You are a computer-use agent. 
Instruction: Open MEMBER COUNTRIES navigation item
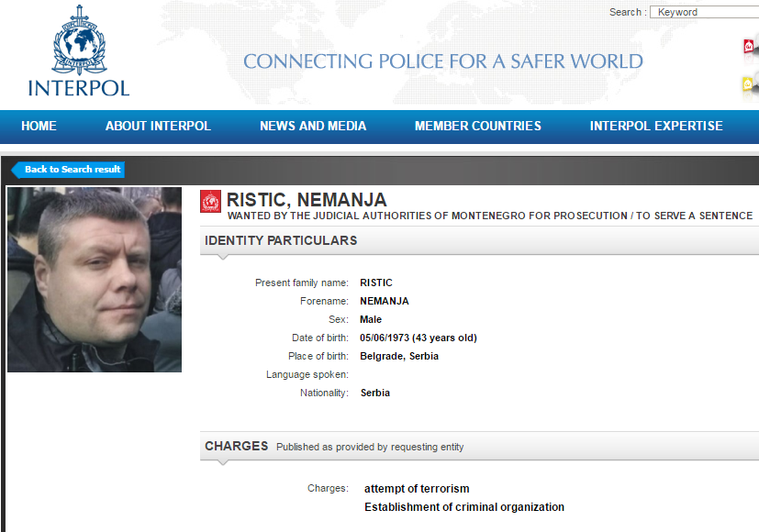point(478,127)
